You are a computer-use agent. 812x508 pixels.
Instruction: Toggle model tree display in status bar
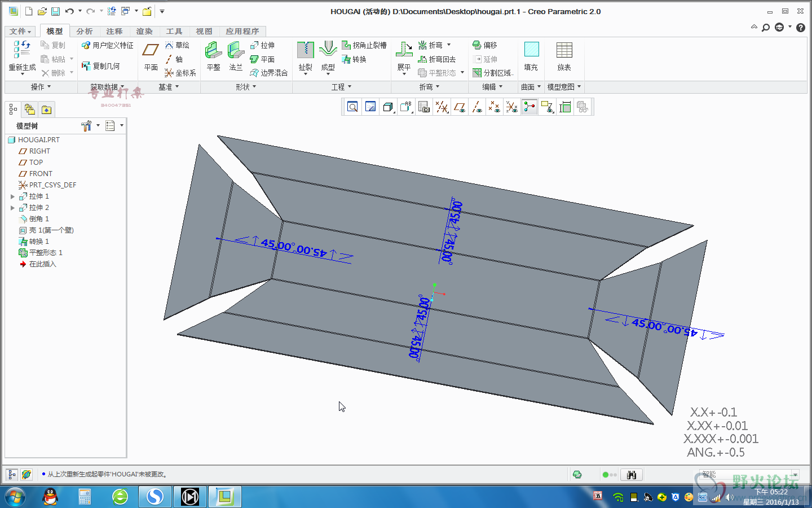12,475
